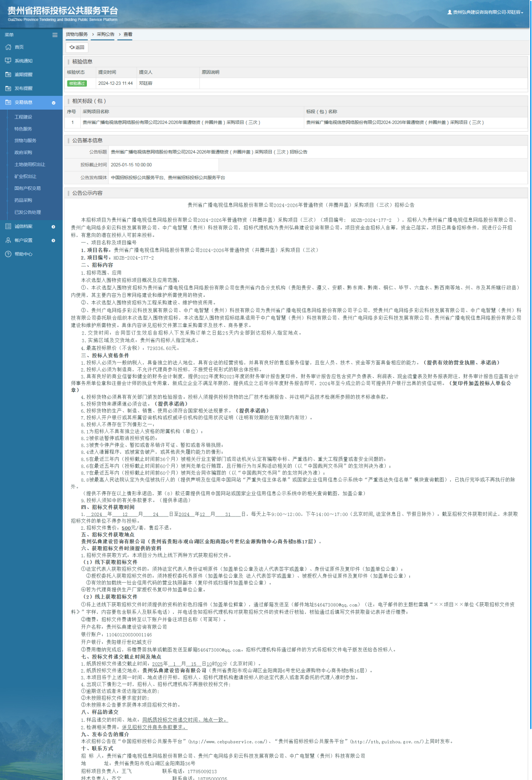Screen dimensions: 532x780
Task: Click the 采购公告 breadcrumb link
Action: (106, 34)
